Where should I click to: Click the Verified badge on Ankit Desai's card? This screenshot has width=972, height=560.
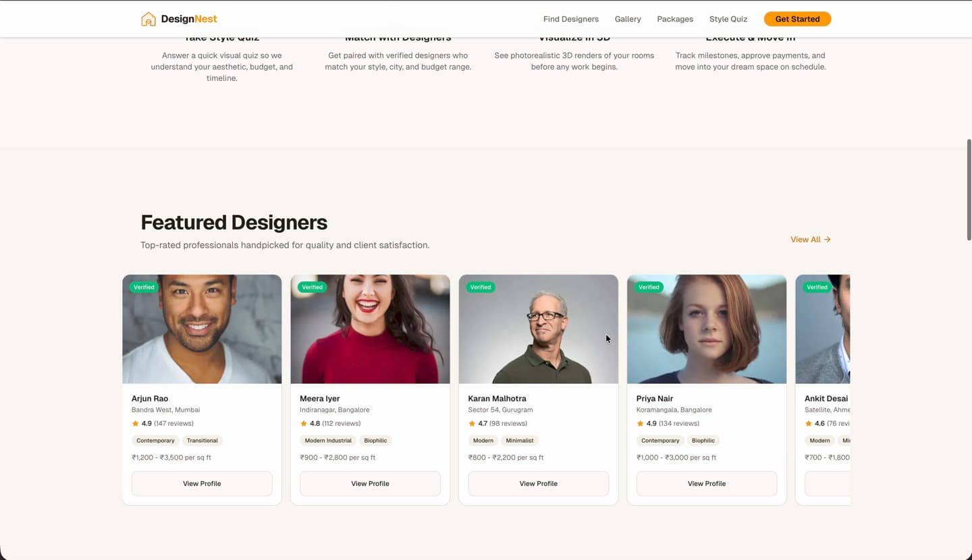coord(817,287)
